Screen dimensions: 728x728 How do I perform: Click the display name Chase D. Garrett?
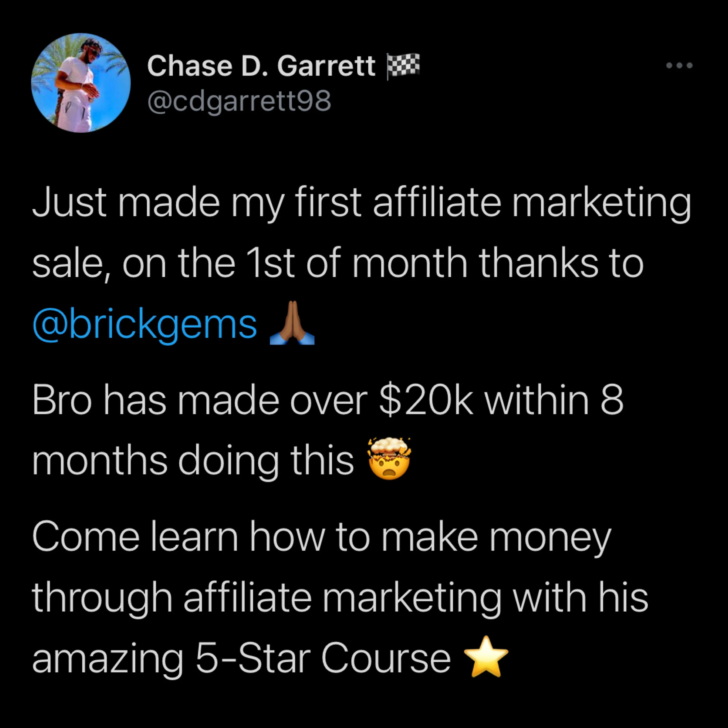pos(261,66)
